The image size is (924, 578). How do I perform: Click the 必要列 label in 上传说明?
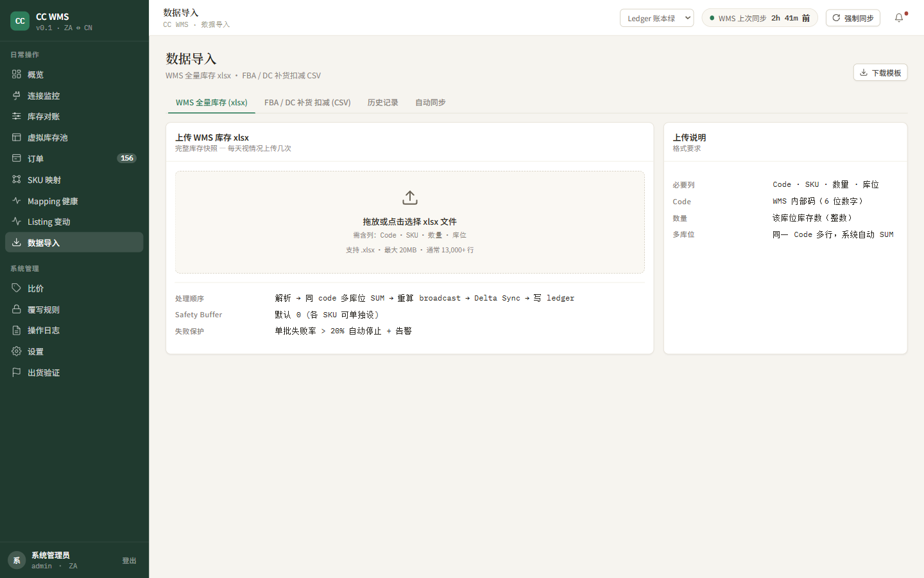click(683, 185)
